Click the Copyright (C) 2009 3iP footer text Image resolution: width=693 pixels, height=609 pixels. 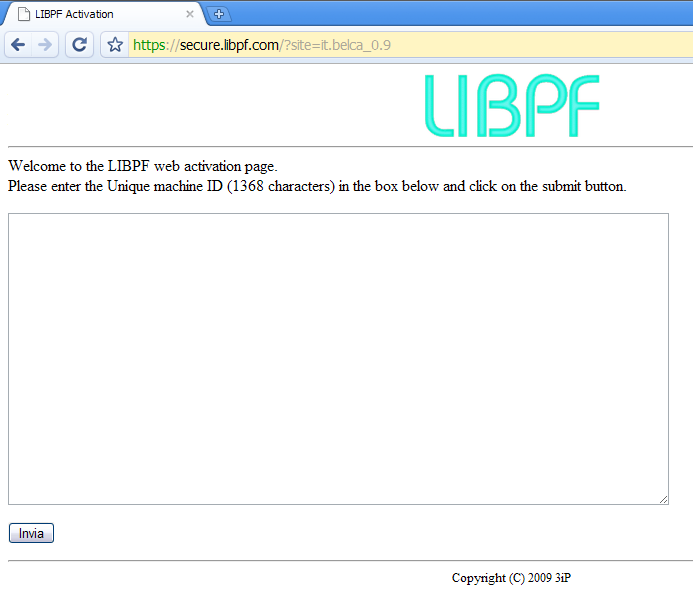click(x=511, y=578)
